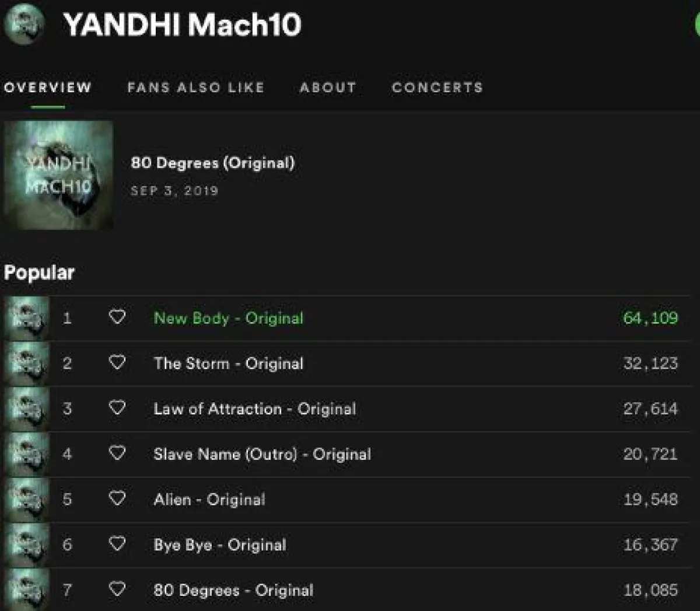Open the Fans Also Like tab

click(196, 88)
